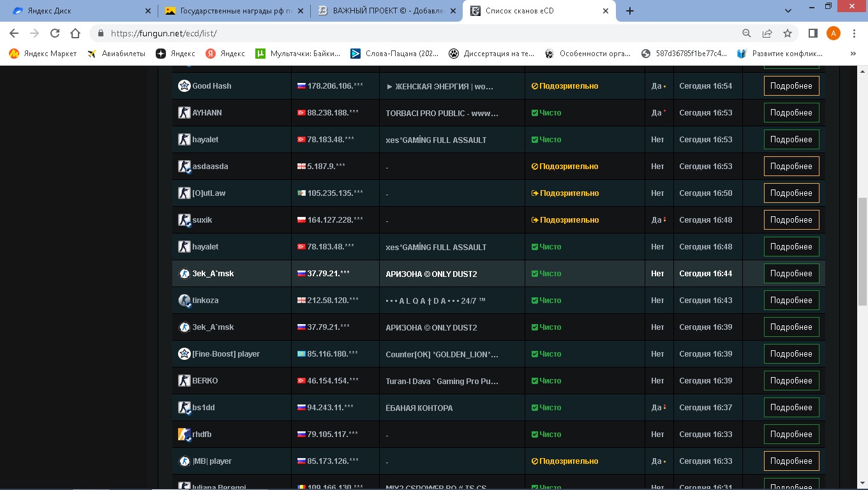Bookmark this page with star icon
Image resolution: width=868 pixels, height=490 pixels.
click(x=788, y=34)
